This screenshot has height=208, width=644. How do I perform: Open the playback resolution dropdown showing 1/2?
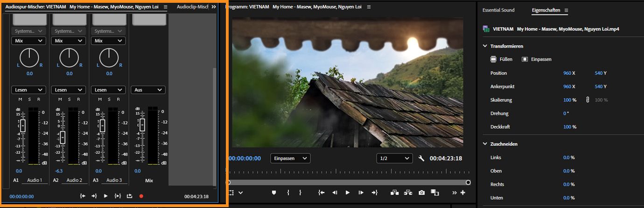click(x=394, y=158)
